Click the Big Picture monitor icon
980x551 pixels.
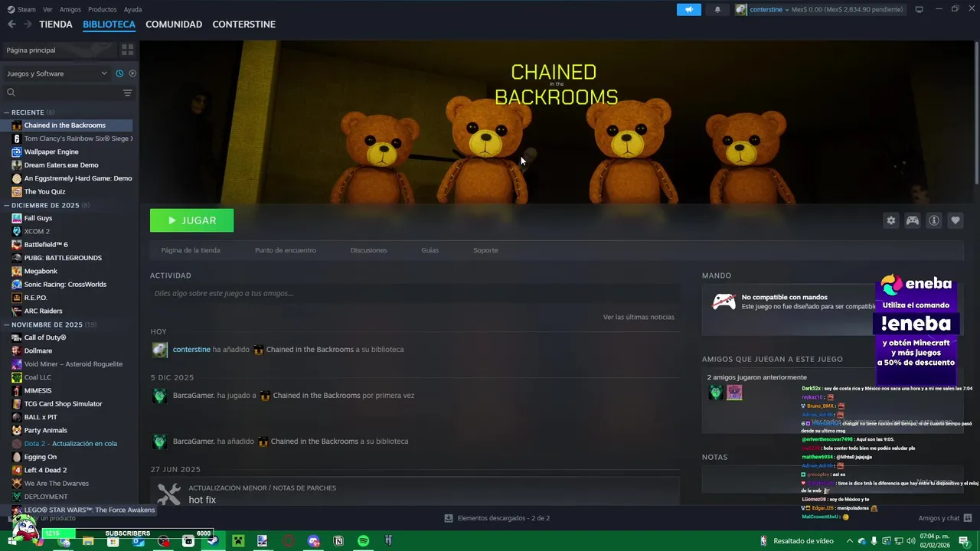pyautogui.click(x=919, y=9)
